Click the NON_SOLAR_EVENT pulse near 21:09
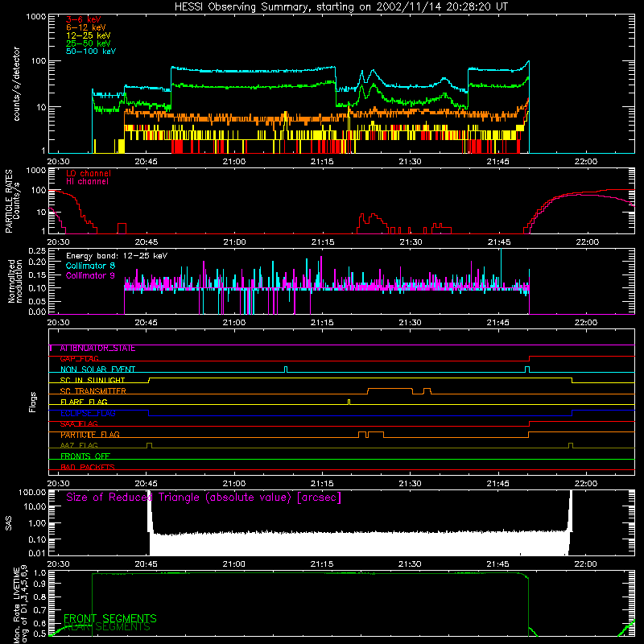Screen dimensions: 644x644 (x=286, y=369)
